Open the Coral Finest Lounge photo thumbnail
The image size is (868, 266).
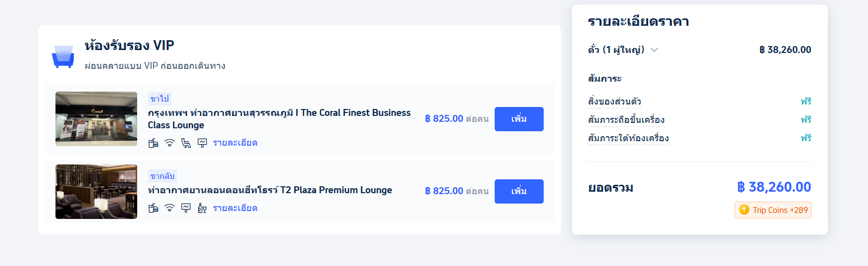pyautogui.click(x=96, y=119)
